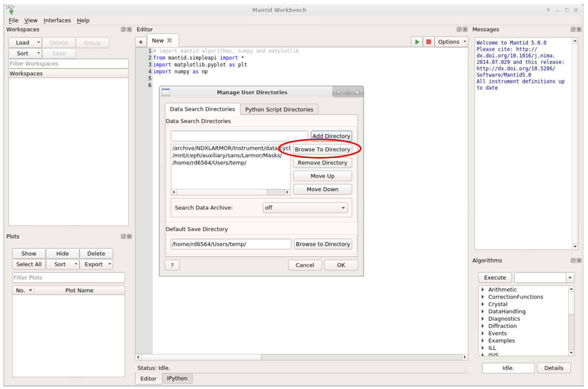Float the Algorithms panel
The width and height of the screenshot is (588, 389).
click(x=573, y=260)
